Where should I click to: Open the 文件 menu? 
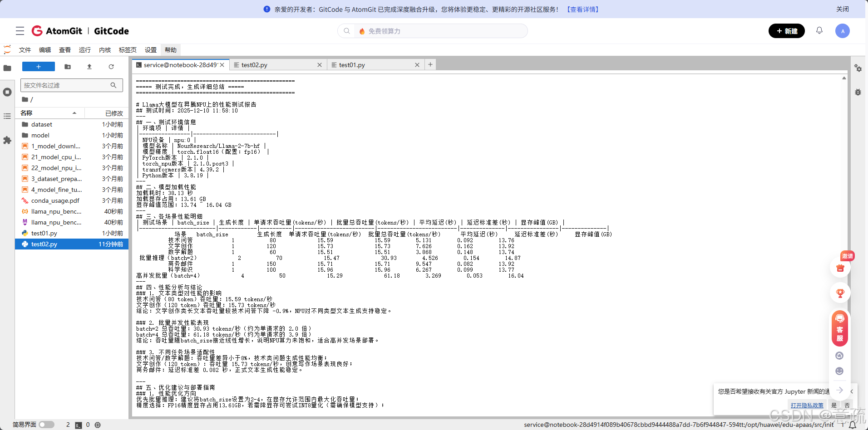pos(25,50)
